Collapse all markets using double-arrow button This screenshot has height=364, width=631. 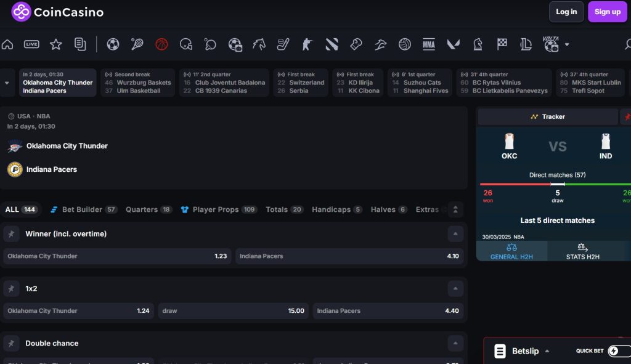tap(455, 209)
